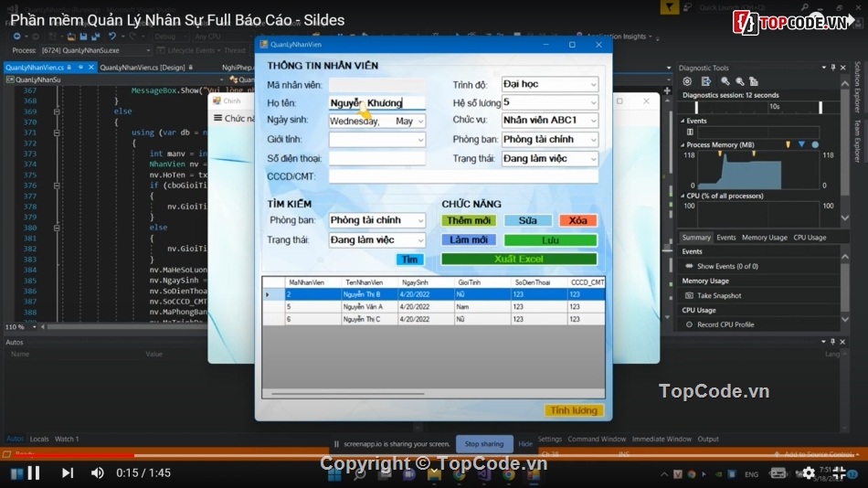The image size is (868, 488).
Task: Open Diagnostic Tools settings gear
Action: pyautogui.click(x=689, y=81)
